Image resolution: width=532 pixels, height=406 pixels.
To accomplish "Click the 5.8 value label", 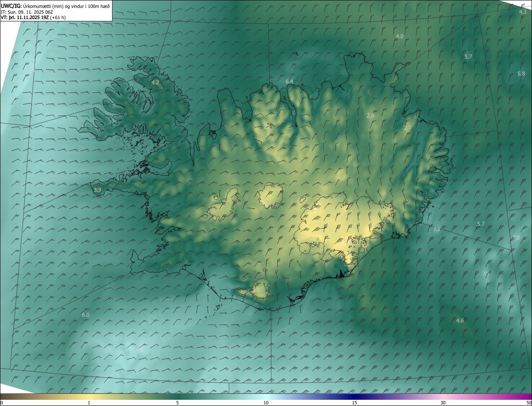I will pyautogui.click(x=521, y=73).
